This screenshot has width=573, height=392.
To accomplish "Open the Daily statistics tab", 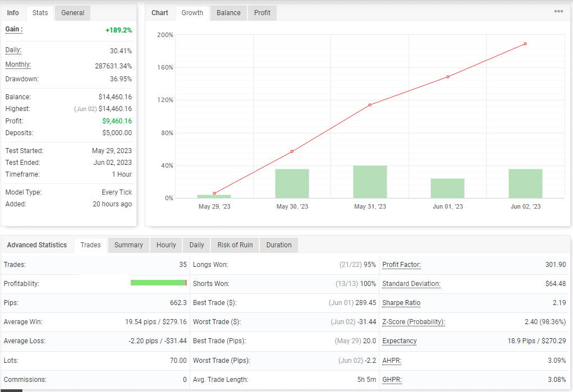I will (196, 245).
